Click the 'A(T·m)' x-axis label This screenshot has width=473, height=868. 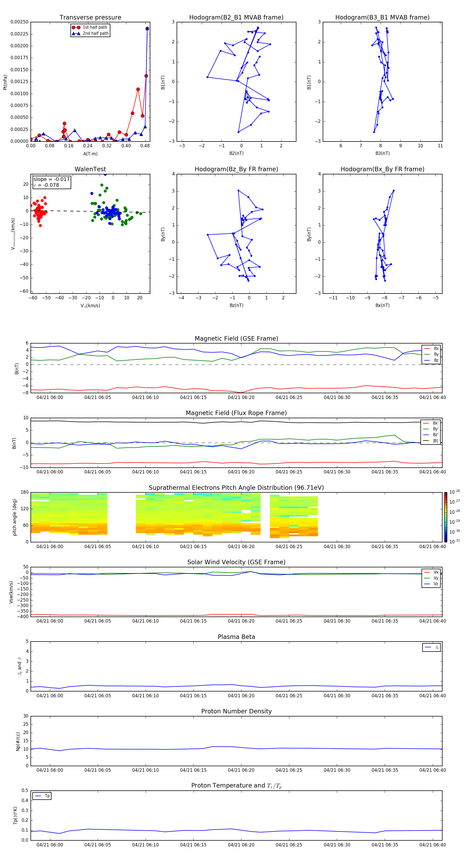pos(90,154)
